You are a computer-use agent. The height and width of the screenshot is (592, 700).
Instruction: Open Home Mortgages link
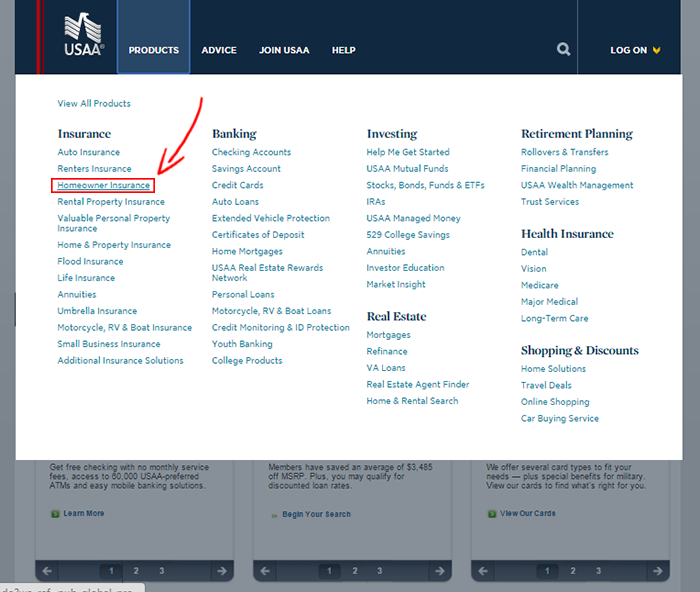pos(247,251)
